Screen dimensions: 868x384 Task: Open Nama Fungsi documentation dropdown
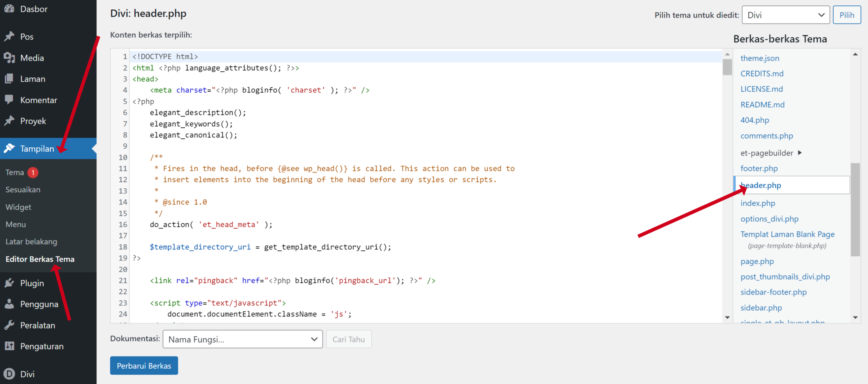click(243, 339)
